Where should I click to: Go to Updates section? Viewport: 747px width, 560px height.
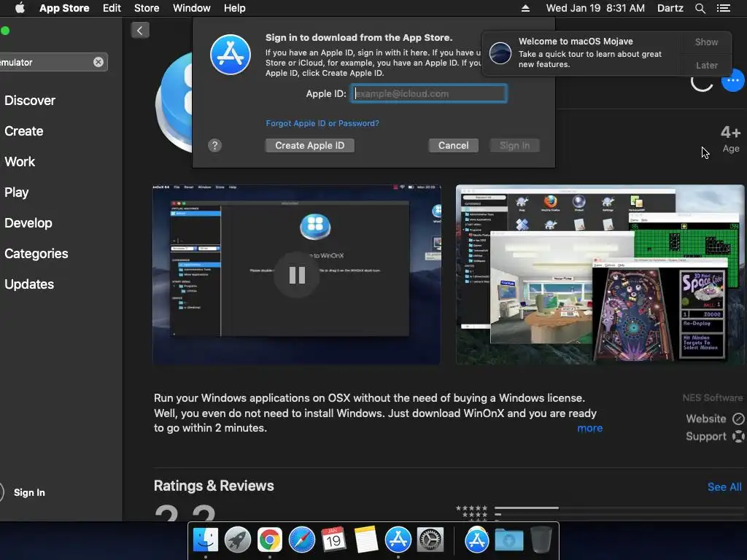tap(29, 284)
